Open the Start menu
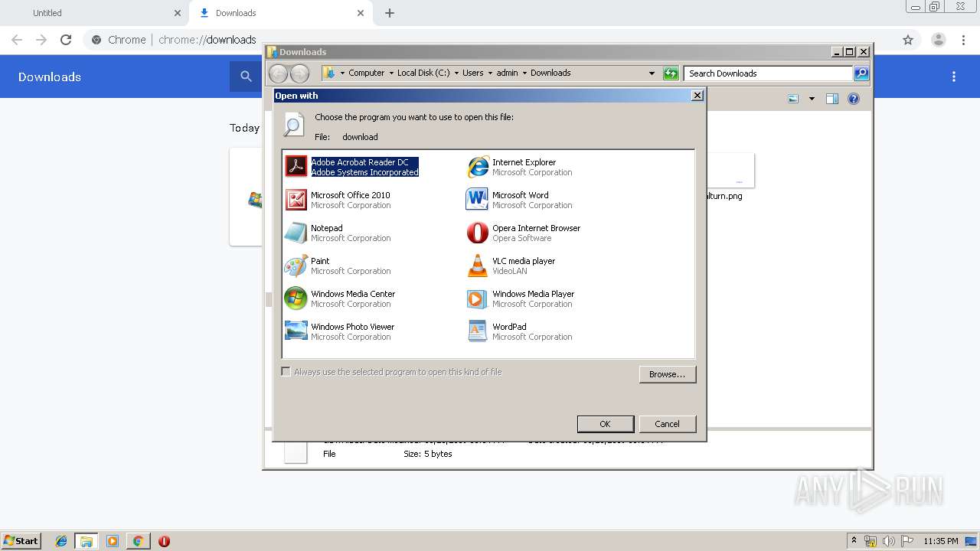This screenshot has width=980, height=551. (x=21, y=541)
